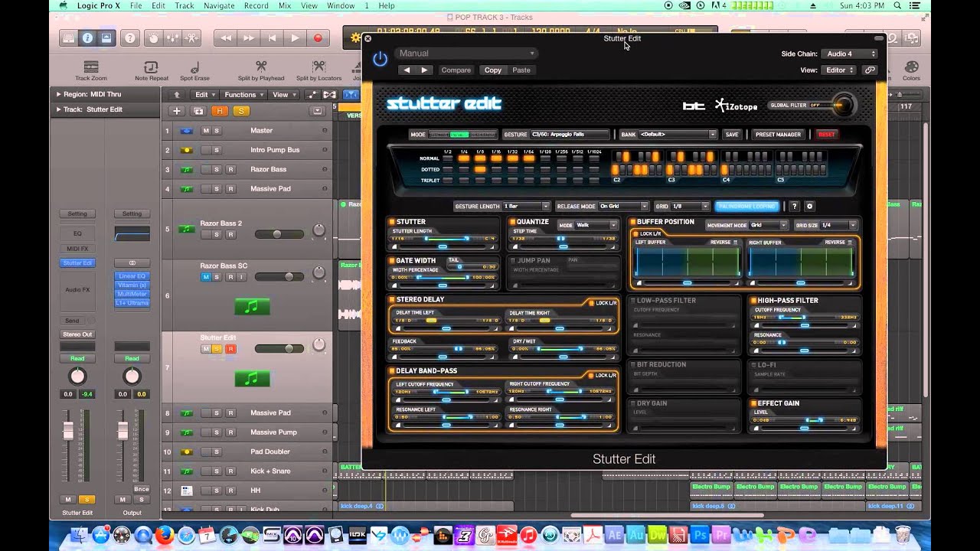Open the plugin View Editor dropdown
The height and width of the screenshot is (551, 980).
point(839,70)
